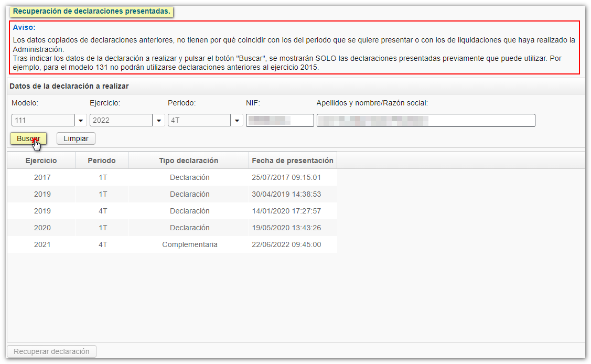Sort by Fecha de presentación header

pos(293,160)
